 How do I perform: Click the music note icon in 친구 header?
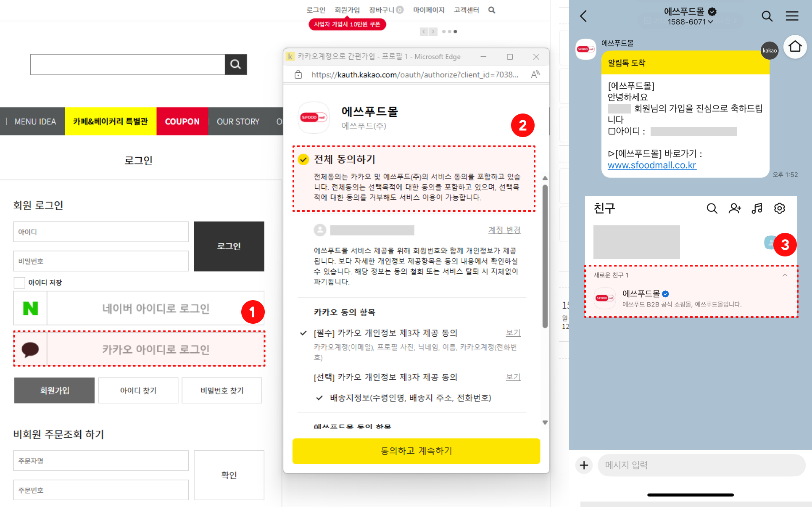757,208
